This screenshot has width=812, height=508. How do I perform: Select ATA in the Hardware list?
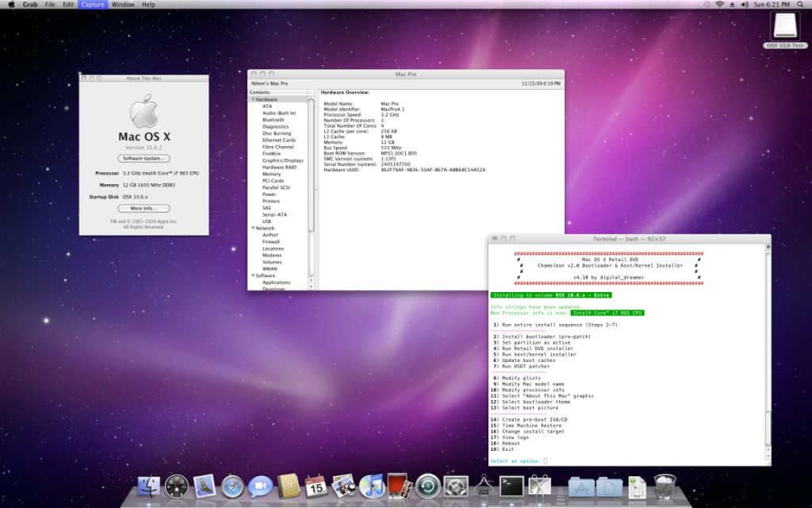pyautogui.click(x=267, y=106)
